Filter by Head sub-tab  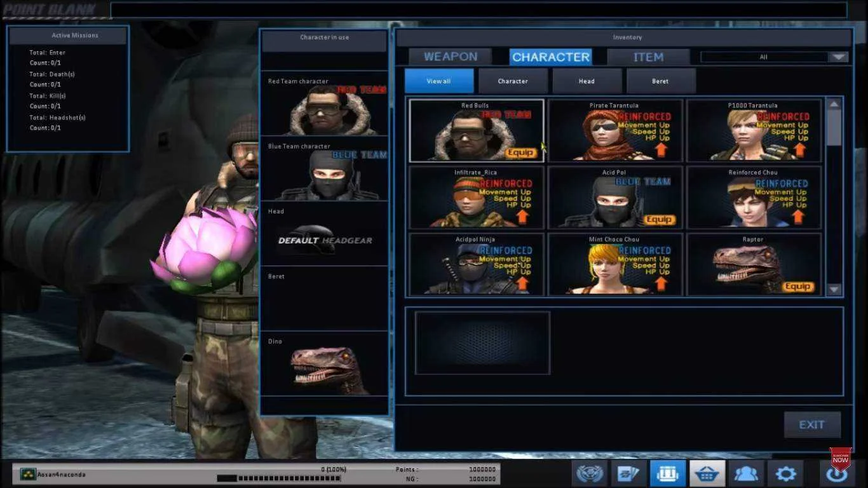tap(587, 81)
